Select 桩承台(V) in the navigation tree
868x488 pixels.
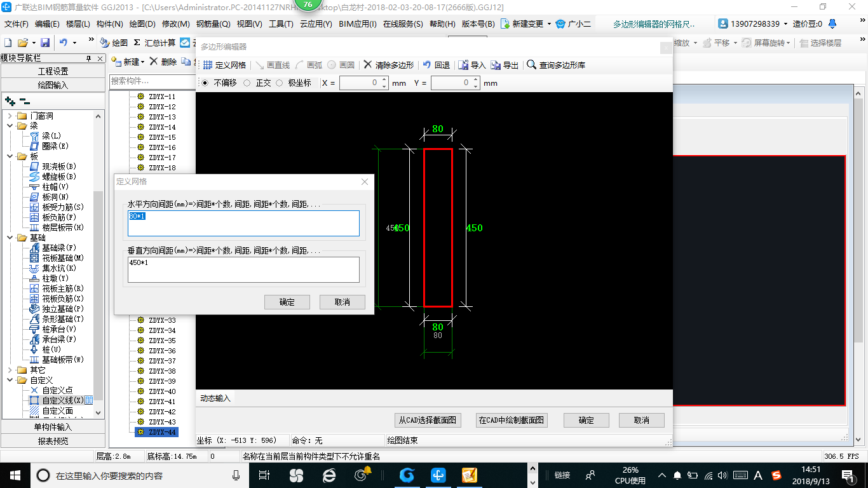59,329
